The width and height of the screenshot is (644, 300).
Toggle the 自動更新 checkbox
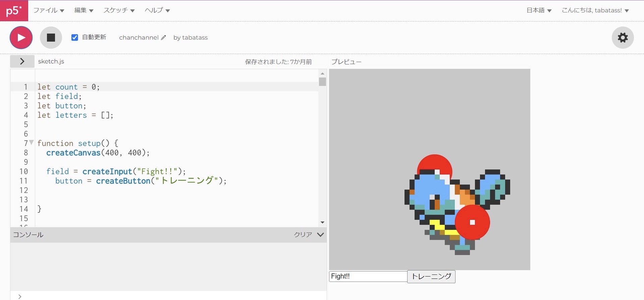click(75, 37)
